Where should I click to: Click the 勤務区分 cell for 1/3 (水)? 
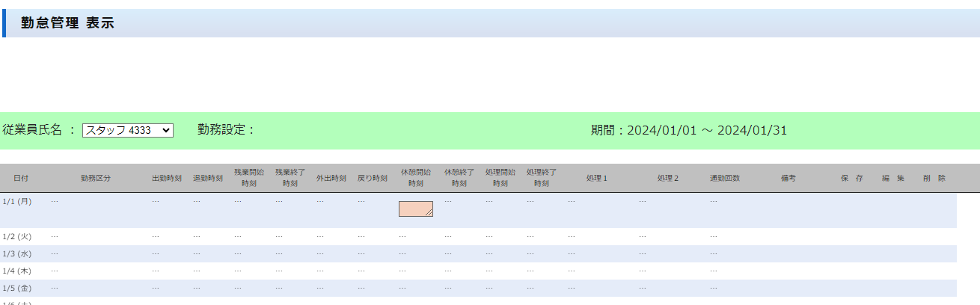point(55,253)
